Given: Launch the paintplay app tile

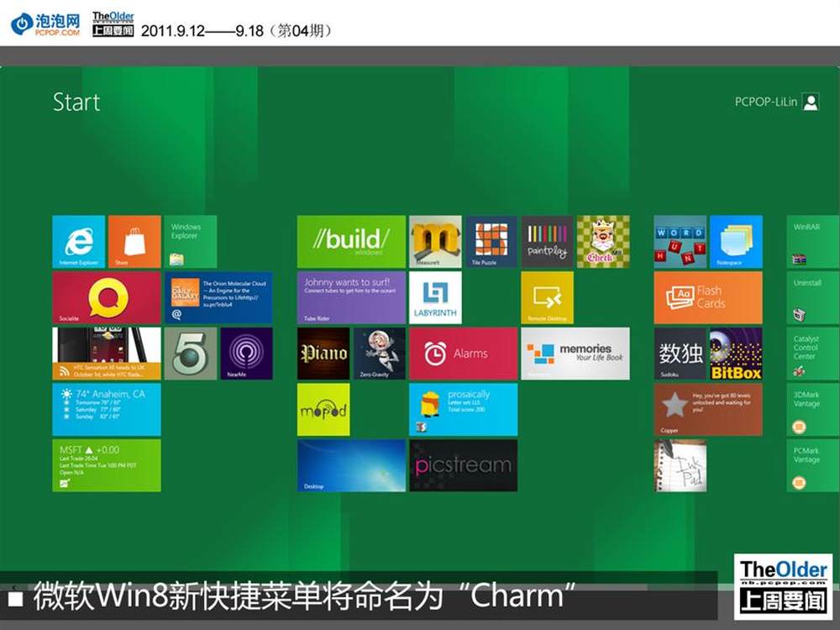Looking at the screenshot, I should (547, 242).
